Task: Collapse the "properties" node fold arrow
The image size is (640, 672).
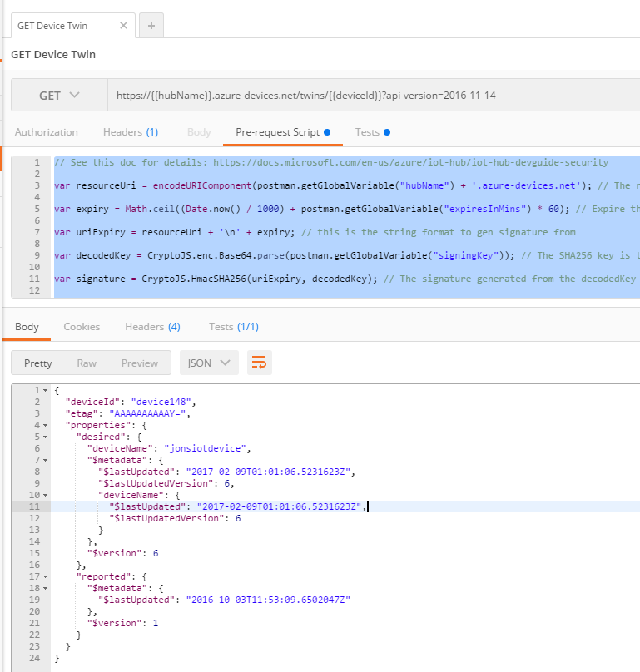Action: tap(45, 425)
